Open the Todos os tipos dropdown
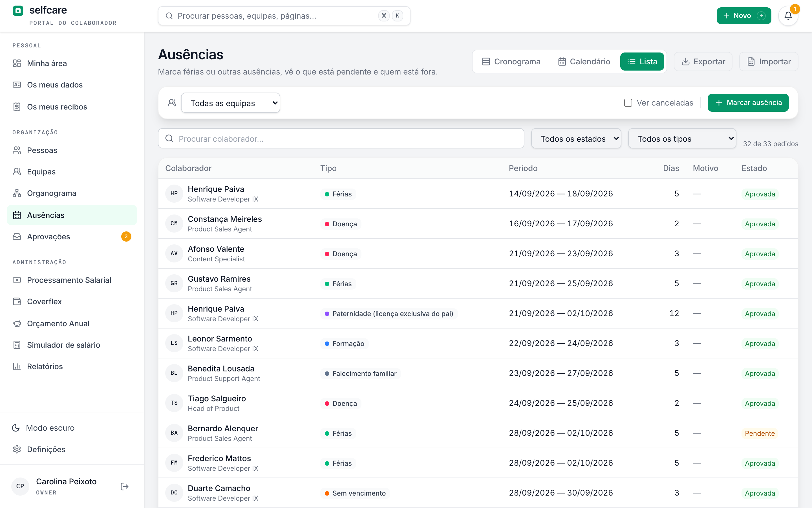Viewport: 812px width, 508px height. (x=682, y=138)
